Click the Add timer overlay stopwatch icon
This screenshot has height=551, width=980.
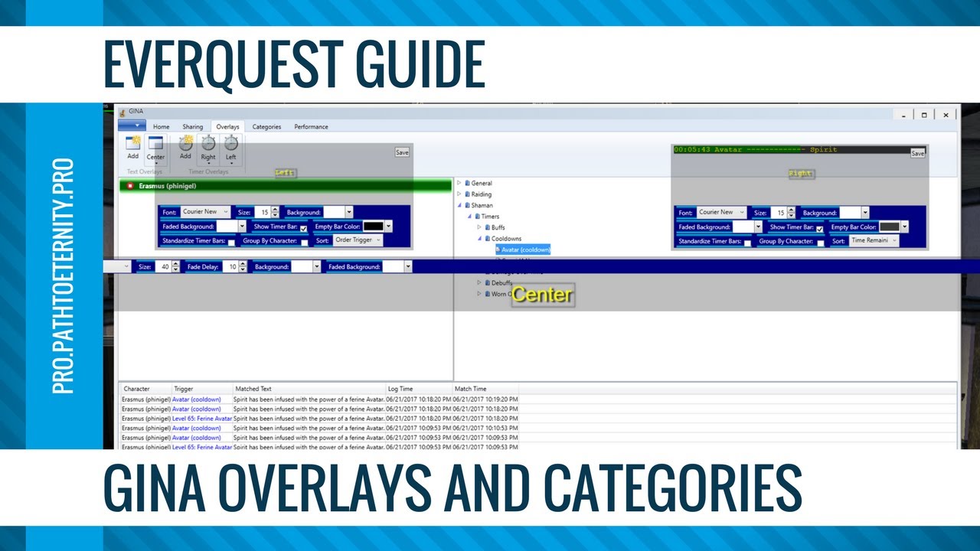(185, 142)
